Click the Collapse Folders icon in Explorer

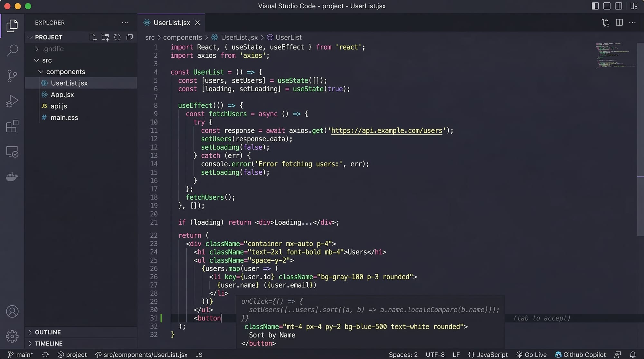click(129, 37)
